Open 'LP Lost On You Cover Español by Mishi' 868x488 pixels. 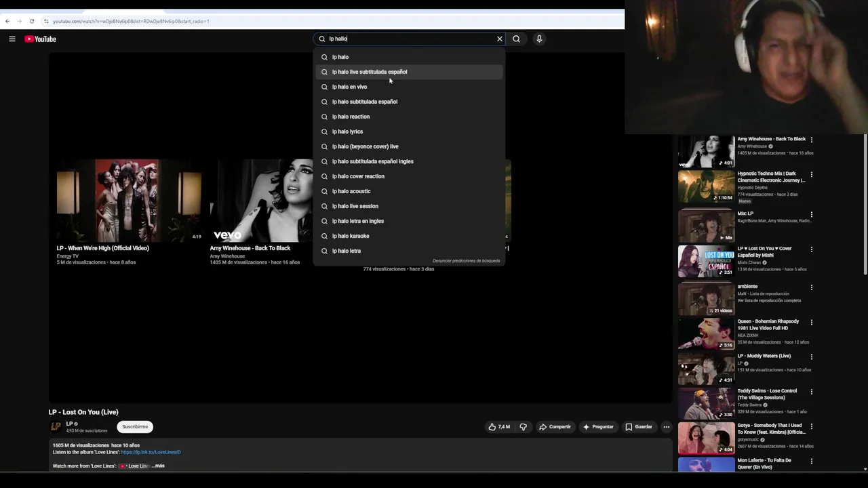[x=705, y=261]
